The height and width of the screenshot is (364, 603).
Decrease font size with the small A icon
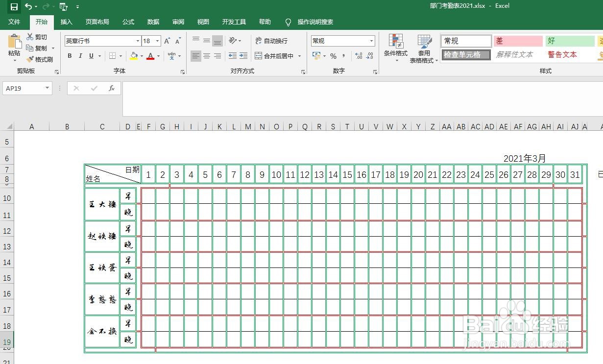coord(178,41)
